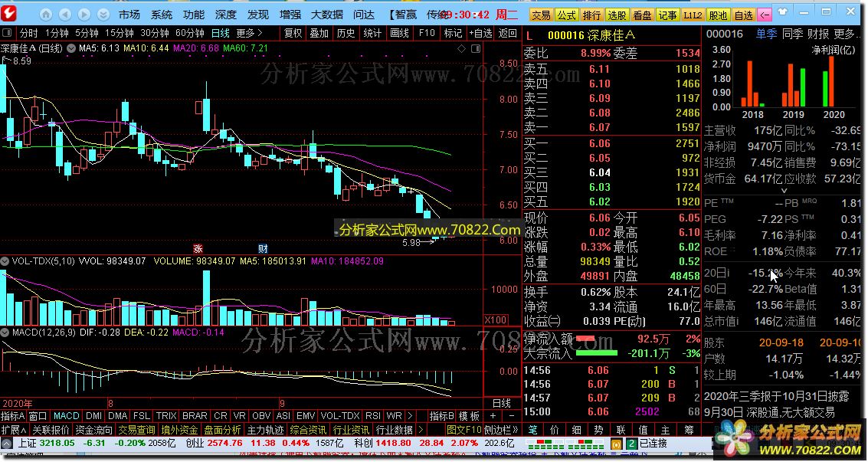Open the 主力轨迹 tab
The height and width of the screenshot is (462, 868).
click(x=265, y=430)
